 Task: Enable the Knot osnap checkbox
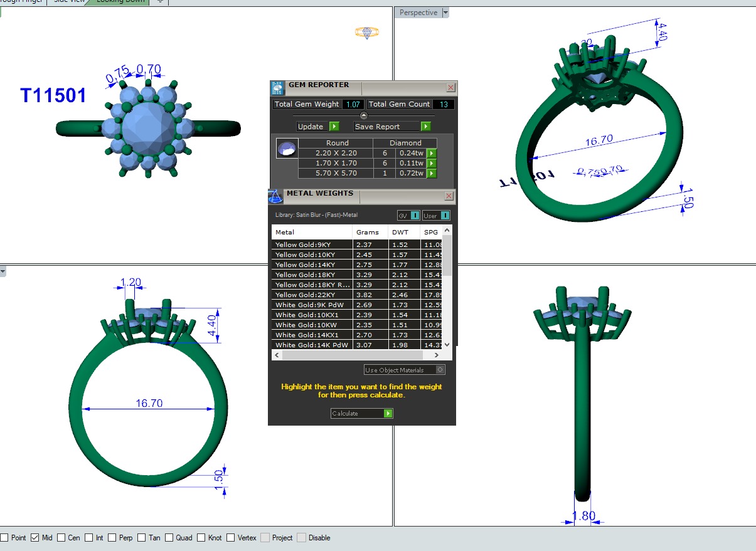tap(201, 538)
